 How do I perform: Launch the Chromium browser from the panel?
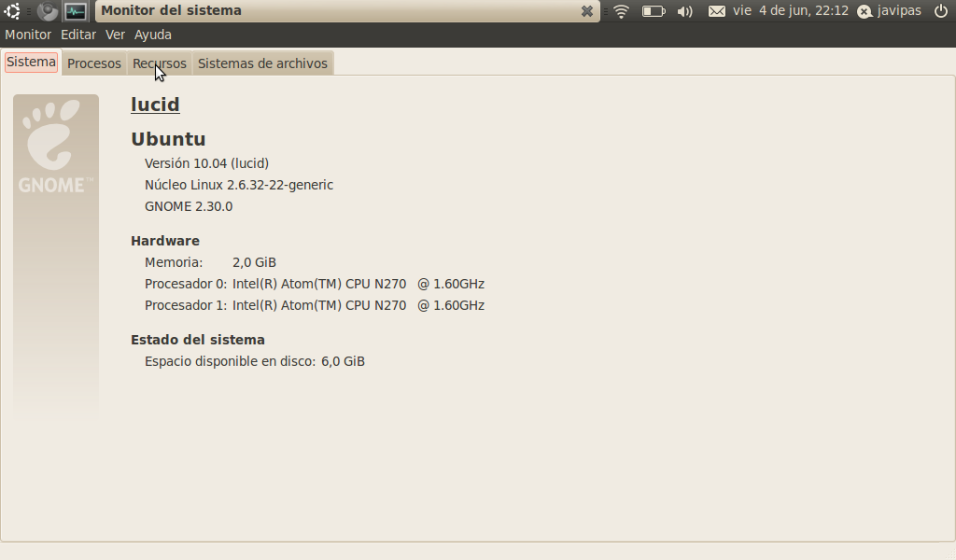click(47, 11)
